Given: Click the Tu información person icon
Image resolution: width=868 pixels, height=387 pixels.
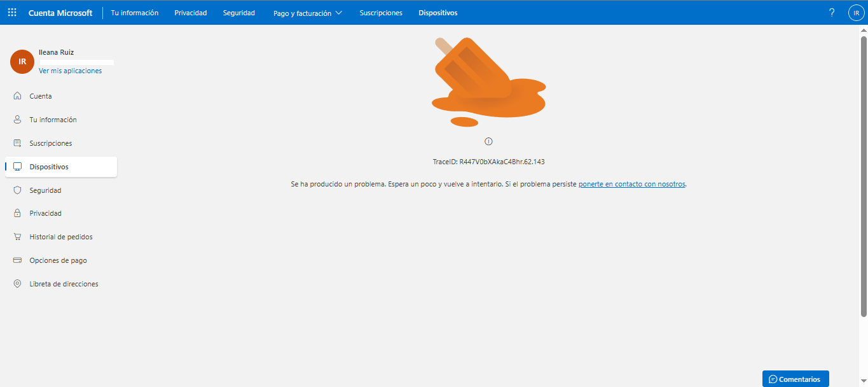Looking at the screenshot, I should coord(17,119).
